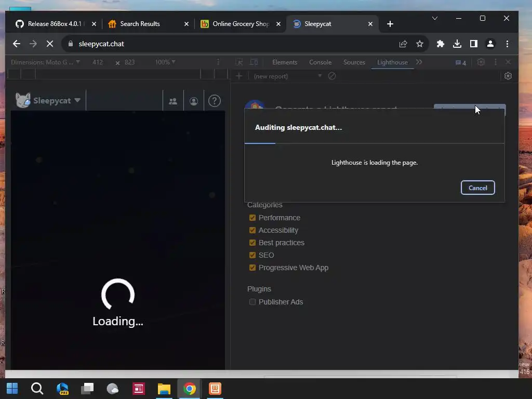
Task: Expand the Sleepycat menu dropdown
Action: pyautogui.click(x=48, y=100)
